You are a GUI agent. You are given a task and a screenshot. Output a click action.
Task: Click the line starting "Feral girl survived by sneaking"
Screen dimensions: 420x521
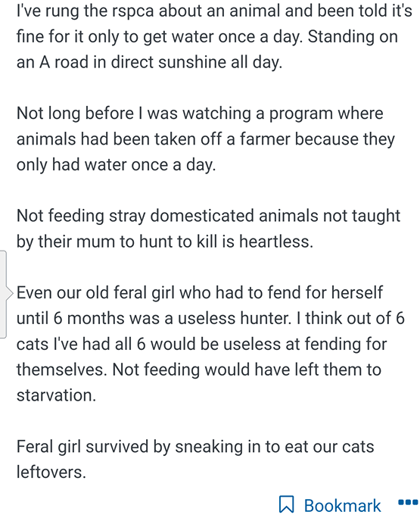tap(195, 446)
